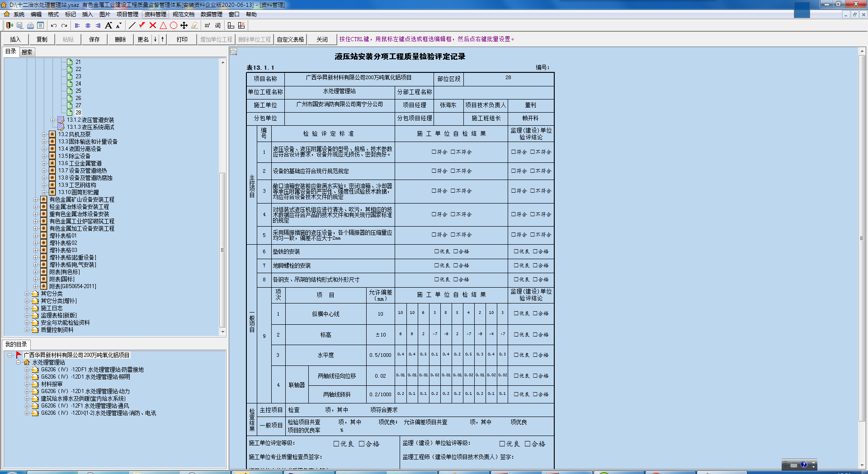Open the 项目管理 menu
This screenshot has width=868, height=474.
[127, 14]
